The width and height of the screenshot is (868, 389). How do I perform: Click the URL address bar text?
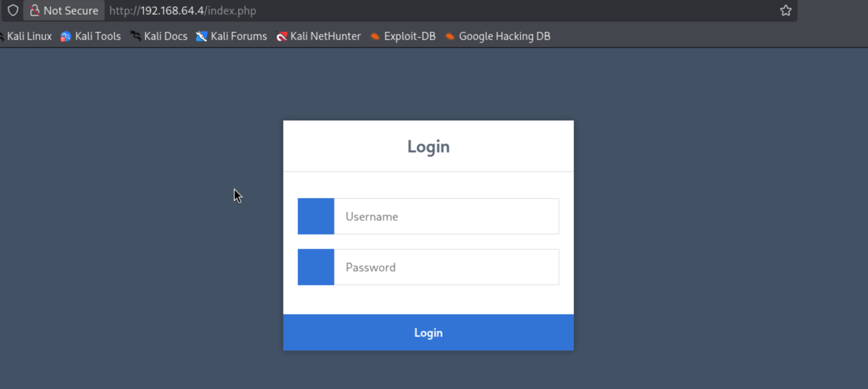183,11
